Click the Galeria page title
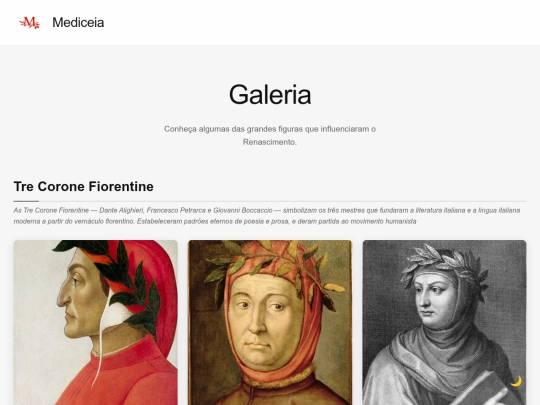Screen dimensions: 540x405 coord(270,95)
